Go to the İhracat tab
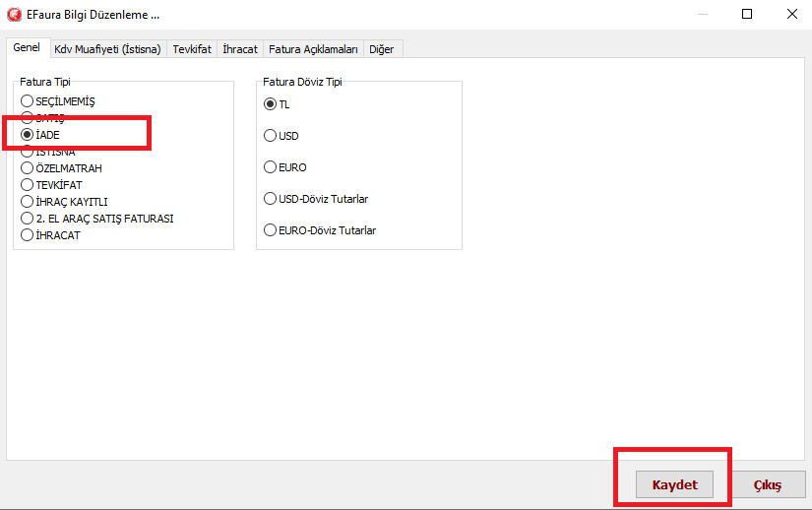Screen dimensions: 812x510 click(240, 49)
